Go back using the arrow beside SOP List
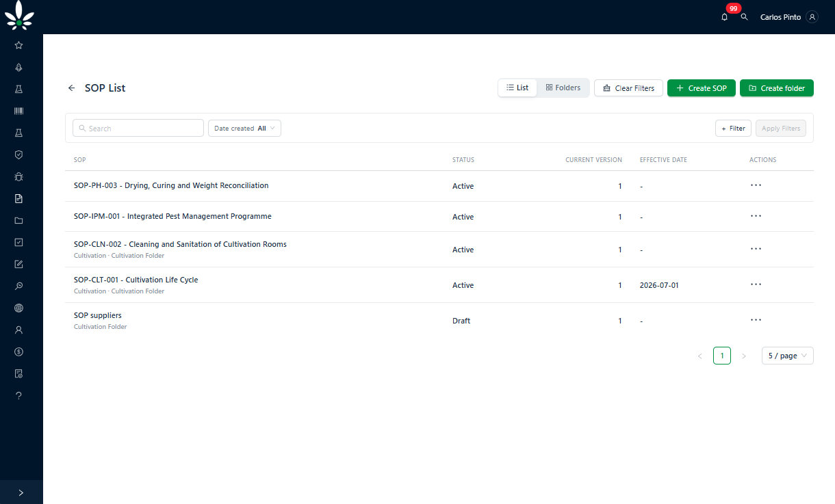This screenshot has height=504, width=835. (71, 88)
